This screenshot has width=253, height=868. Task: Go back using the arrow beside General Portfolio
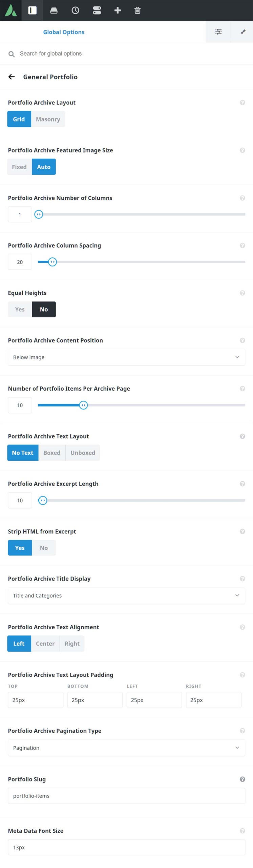[x=12, y=77]
